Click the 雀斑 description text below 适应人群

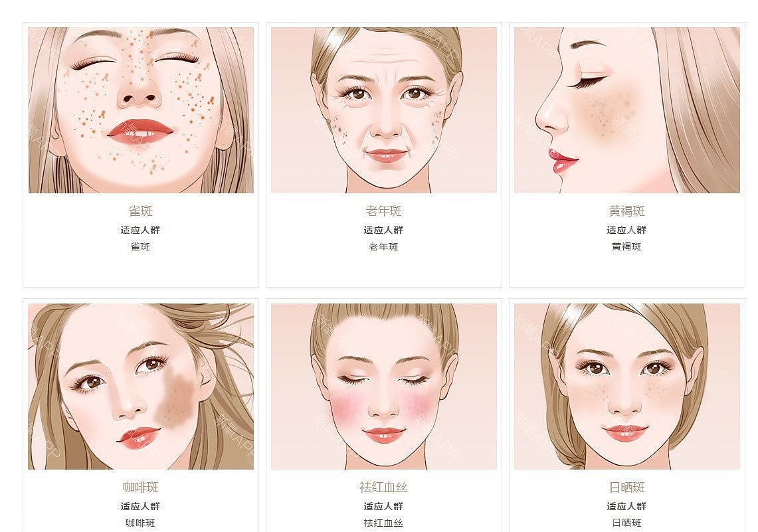click(x=140, y=246)
